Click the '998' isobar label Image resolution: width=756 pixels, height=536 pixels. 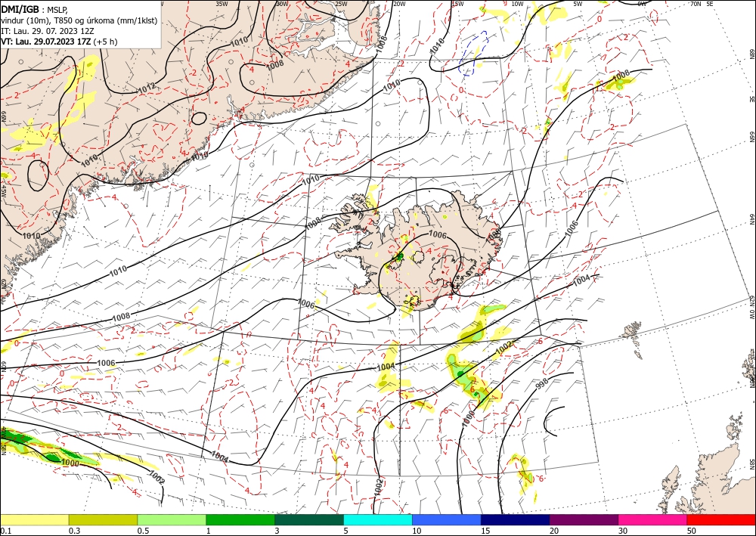542,385
